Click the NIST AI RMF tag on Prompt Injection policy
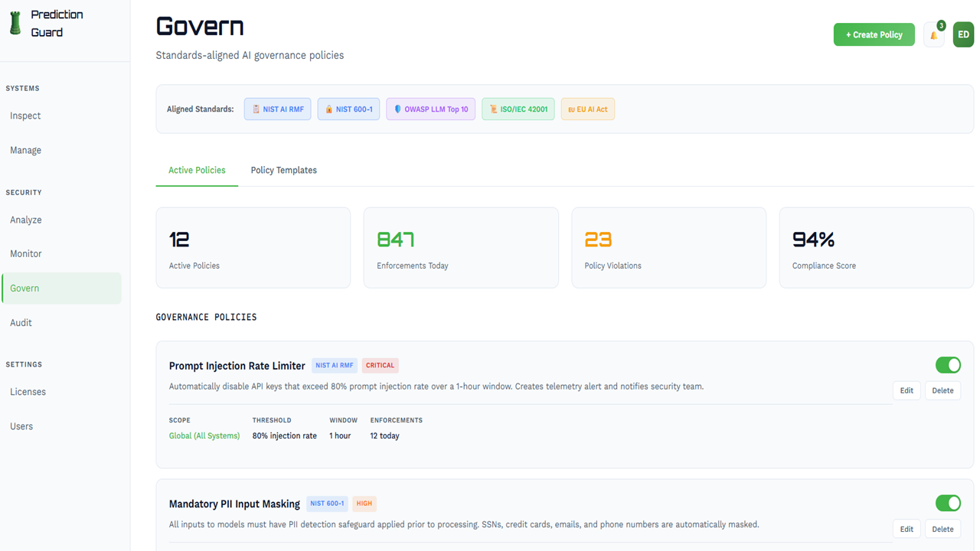 click(335, 365)
